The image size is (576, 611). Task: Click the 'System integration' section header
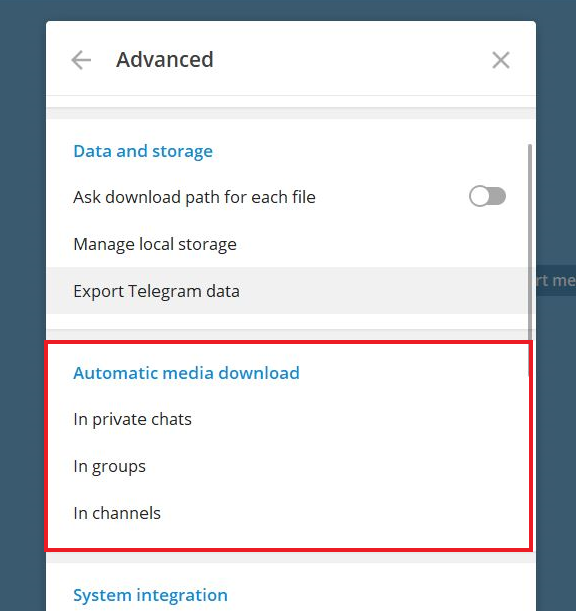(150, 595)
